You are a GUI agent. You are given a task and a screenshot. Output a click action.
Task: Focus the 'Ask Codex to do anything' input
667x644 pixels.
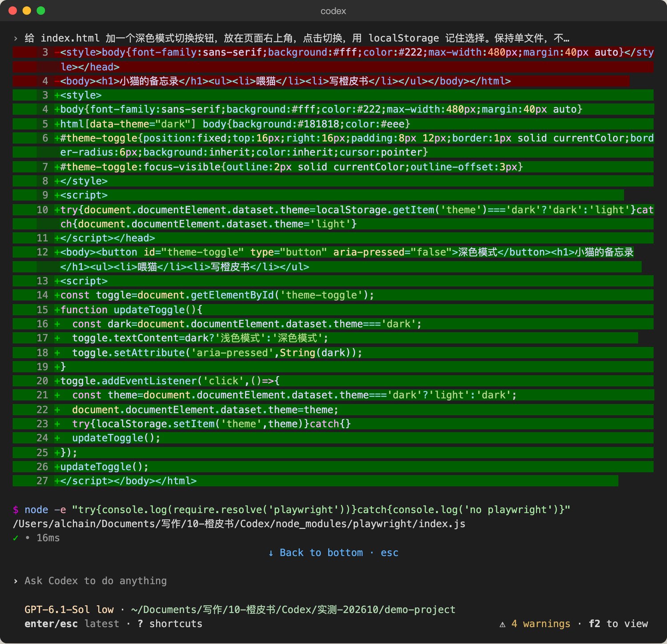point(96,581)
